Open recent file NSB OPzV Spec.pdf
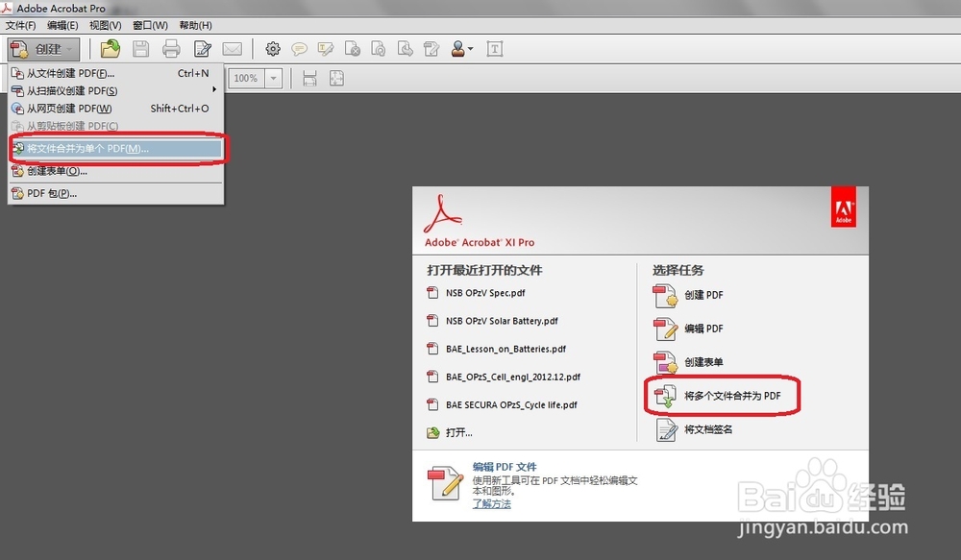The height and width of the screenshot is (560, 961). pyautogui.click(x=484, y=293)
